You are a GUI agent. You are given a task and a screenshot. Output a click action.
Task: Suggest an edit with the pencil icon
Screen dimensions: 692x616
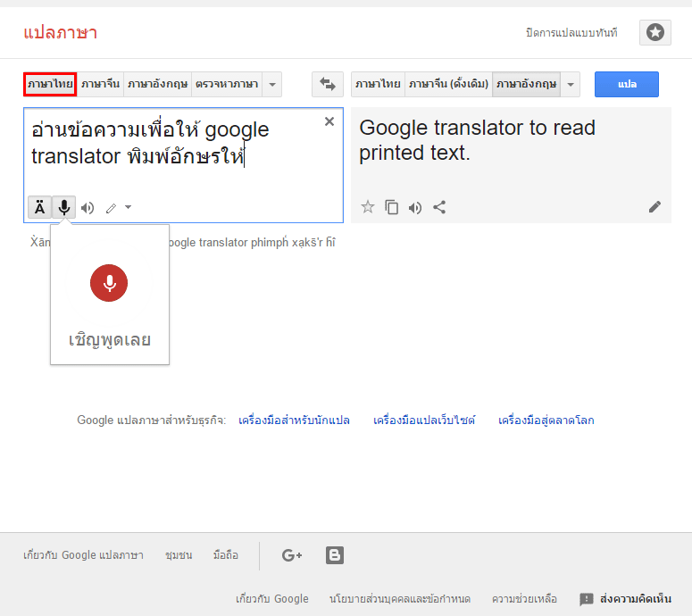[x=654, y=206]
